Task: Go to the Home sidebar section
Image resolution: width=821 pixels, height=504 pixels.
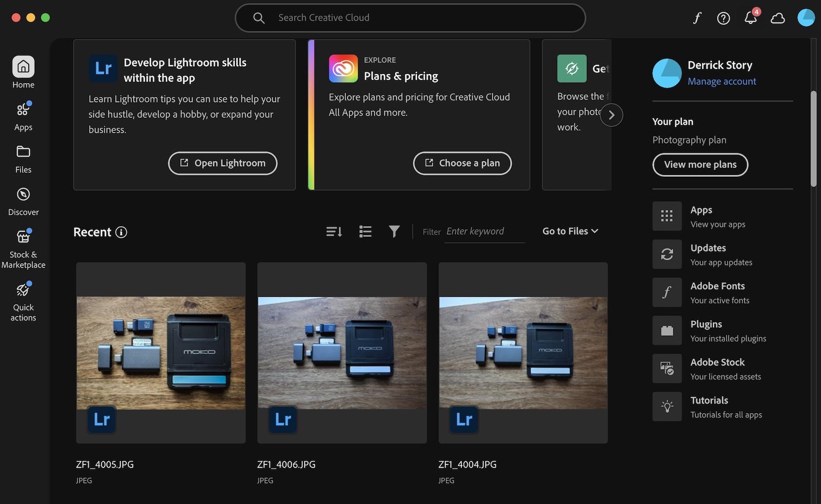Action: pyautogui.click(x=23, y=72)
